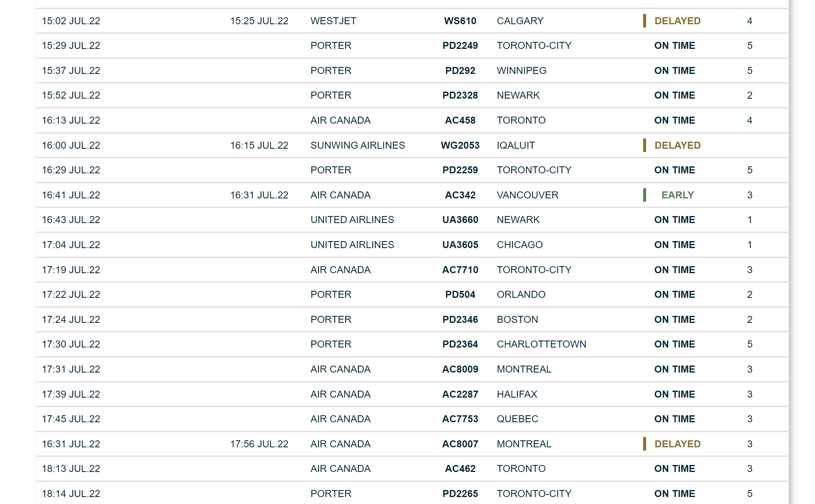Screen dimensions: 815x504
Task: Click the DELAYED status for AC8007 Montreal
Action: pos(677,444)
